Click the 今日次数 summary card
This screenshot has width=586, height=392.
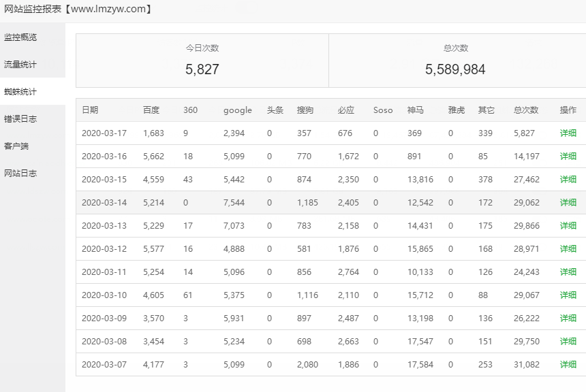coord(202,61)
